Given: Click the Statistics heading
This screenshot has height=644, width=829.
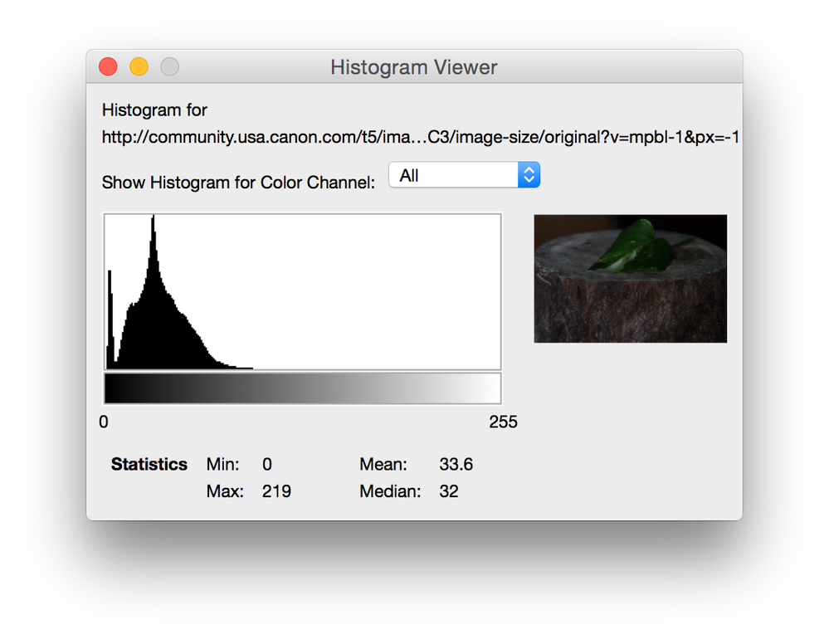Looking at the screenshot, I should click(x=149, y=465).
